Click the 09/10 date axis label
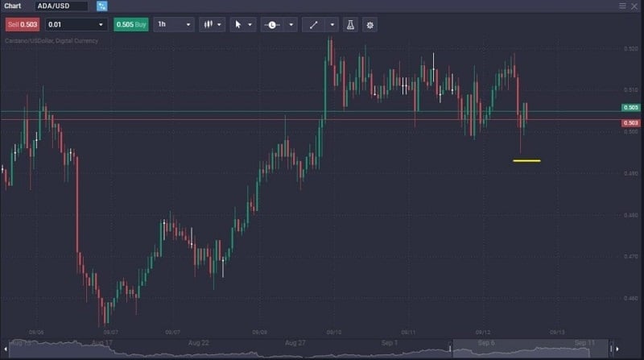Screen dimensions: 644x360 tap(333, 332)
